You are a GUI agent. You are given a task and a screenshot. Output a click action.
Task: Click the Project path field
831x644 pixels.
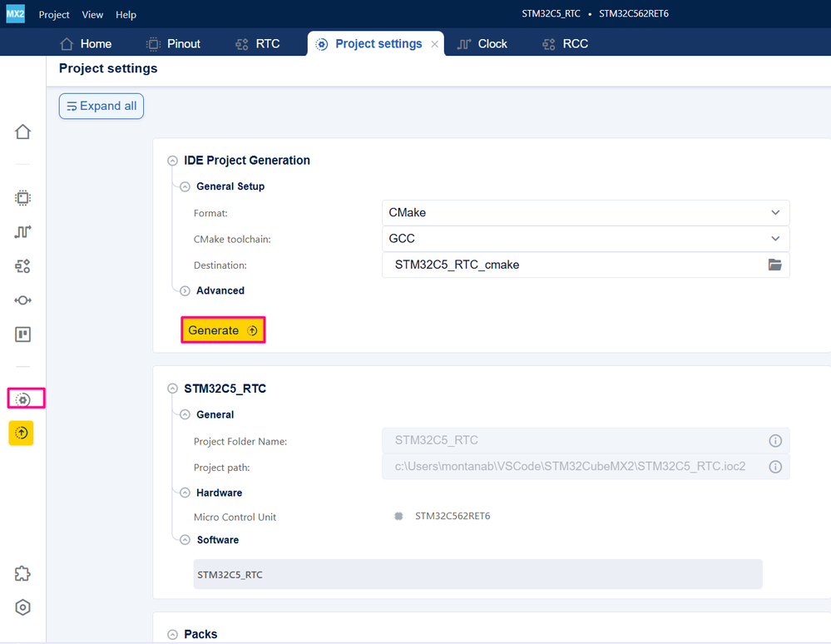click(586, 467)
